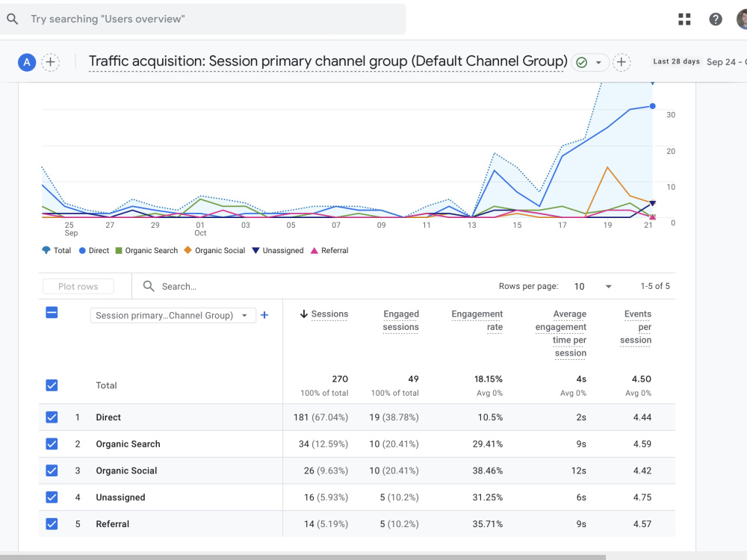Click the Events per session column header
Viewport: 747px width, 560px height.
point(636,327)
